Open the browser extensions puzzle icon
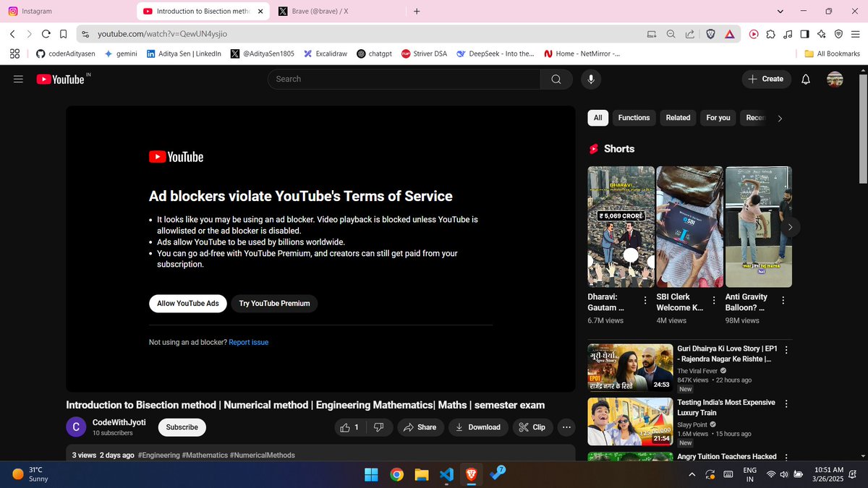868x488 pixels. coord(770,34)
